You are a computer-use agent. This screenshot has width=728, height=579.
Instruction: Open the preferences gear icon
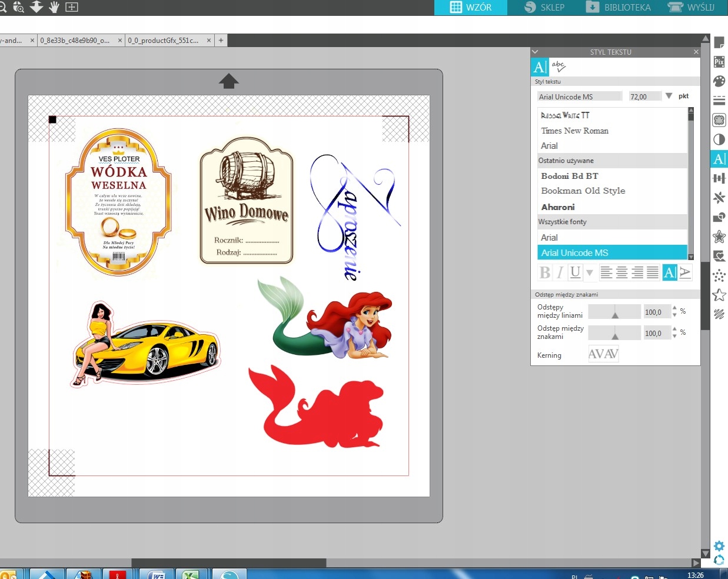click(x=719, y=546)
